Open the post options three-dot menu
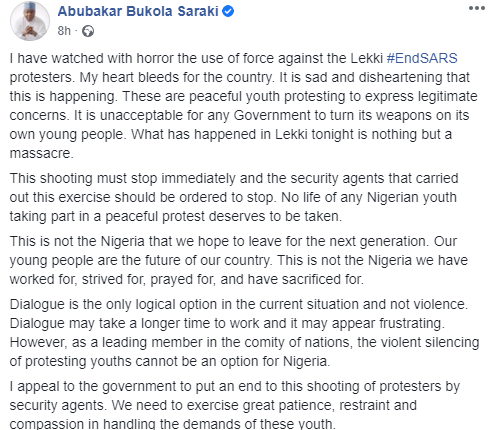 pos(477,8)
